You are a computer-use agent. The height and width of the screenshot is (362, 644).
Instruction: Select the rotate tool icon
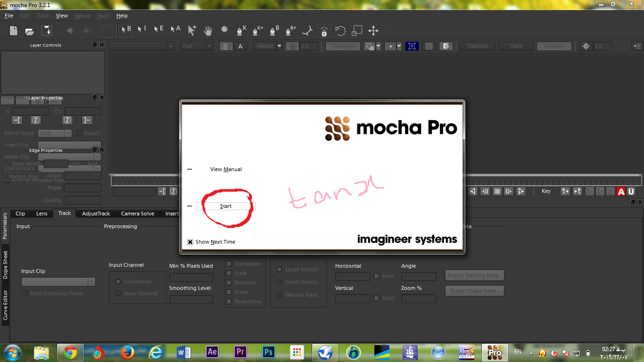pos(340,31)
